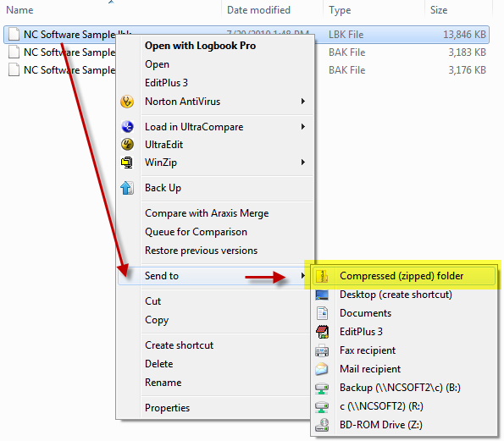Click the R: network drive icon
The image size is (504, 441).
point(322,406)
